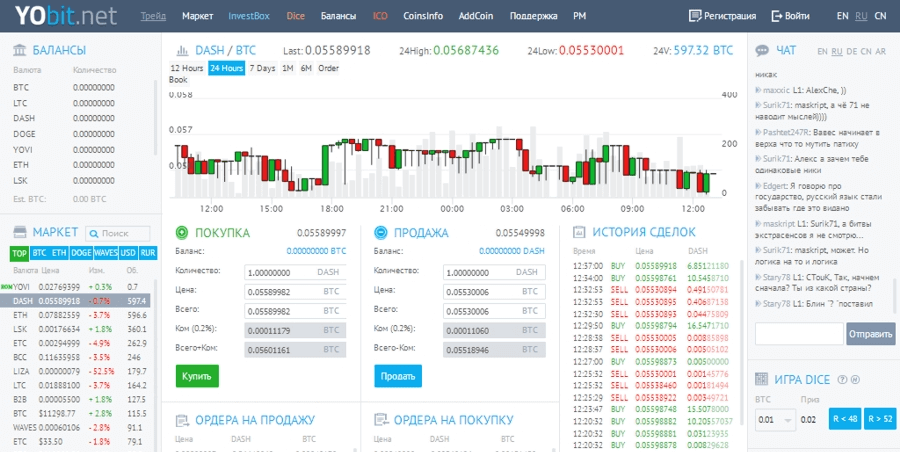Viewport: 900px width, 452px height.
Task: Select the ETH market tab
Action: (59, 253)
